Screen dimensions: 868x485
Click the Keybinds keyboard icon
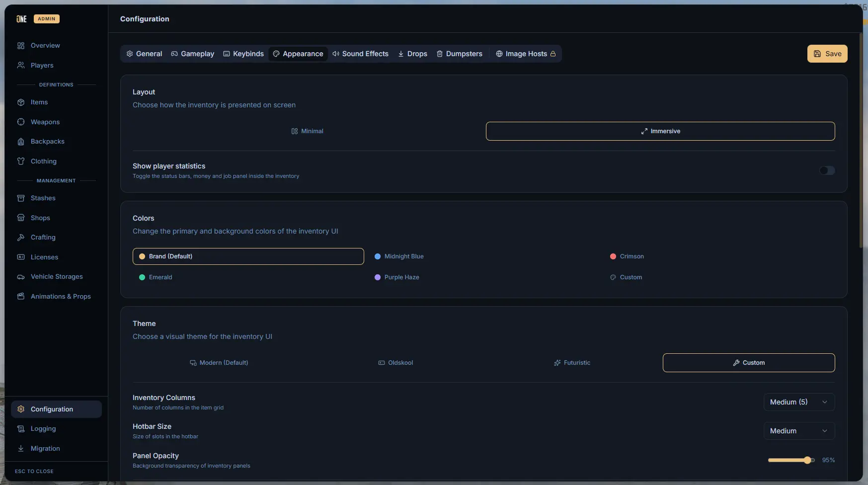point(227,54)
